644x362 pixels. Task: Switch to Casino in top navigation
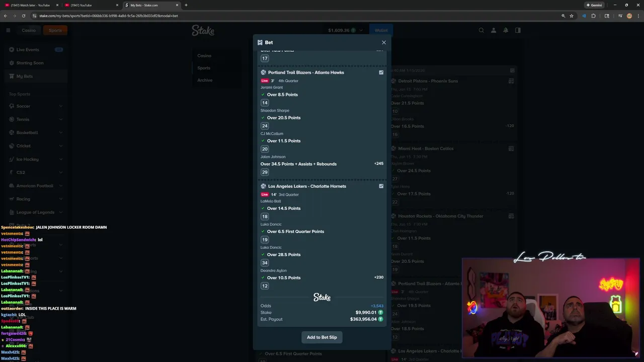29,30
